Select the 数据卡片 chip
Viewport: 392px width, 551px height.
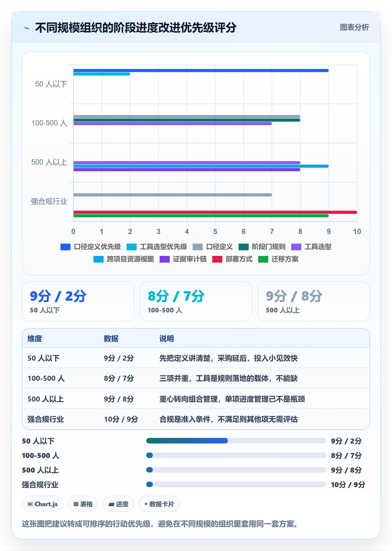point(159,504)
